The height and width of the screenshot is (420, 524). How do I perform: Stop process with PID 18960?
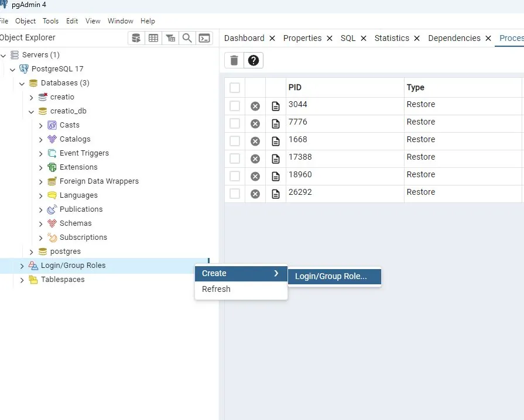click(x=255, y=176)
